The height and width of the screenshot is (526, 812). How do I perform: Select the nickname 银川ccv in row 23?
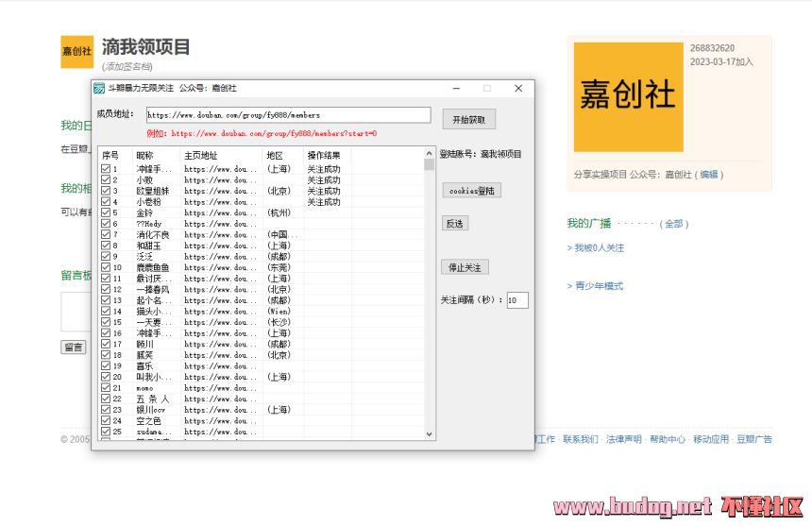click(x=151, y=410)
